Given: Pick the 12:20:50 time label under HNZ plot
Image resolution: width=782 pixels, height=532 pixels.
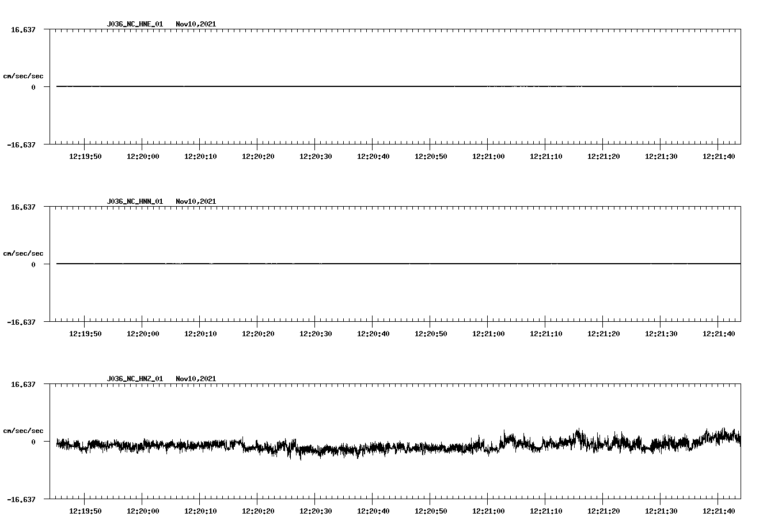Looking at the screenshot, I should pyautogui.click(x=431, y=511).
